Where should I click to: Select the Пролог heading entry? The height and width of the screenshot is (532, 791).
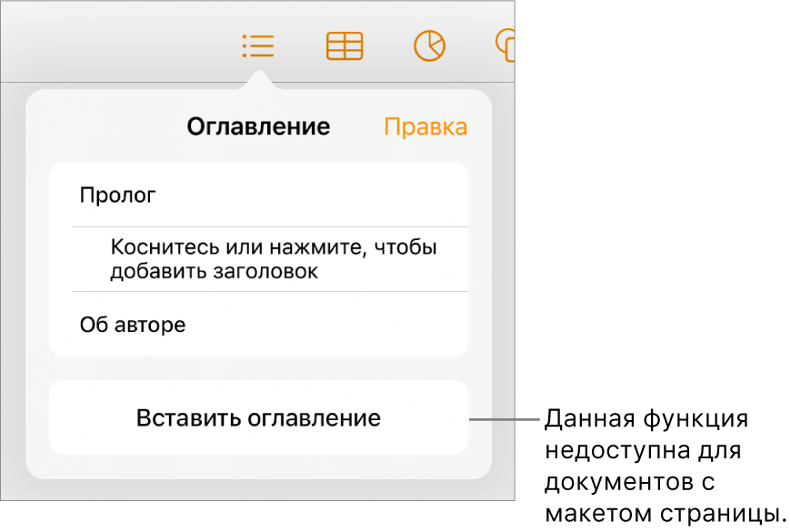259,195
